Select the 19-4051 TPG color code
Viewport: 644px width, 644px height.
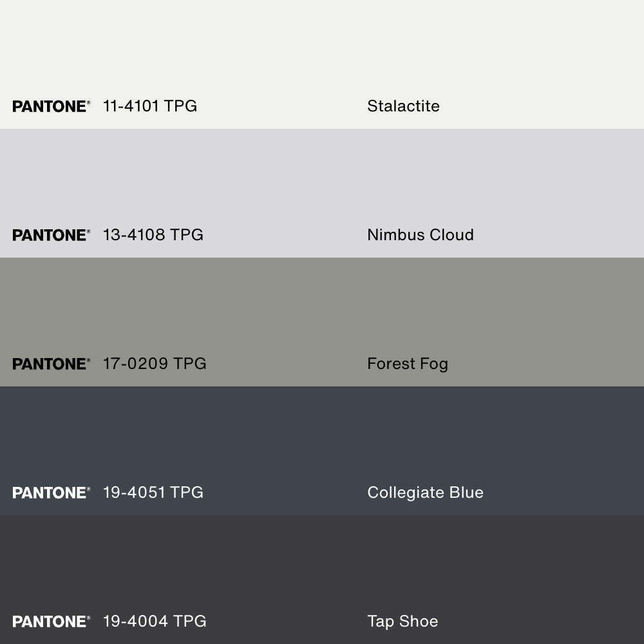click(x=153, y=493)
